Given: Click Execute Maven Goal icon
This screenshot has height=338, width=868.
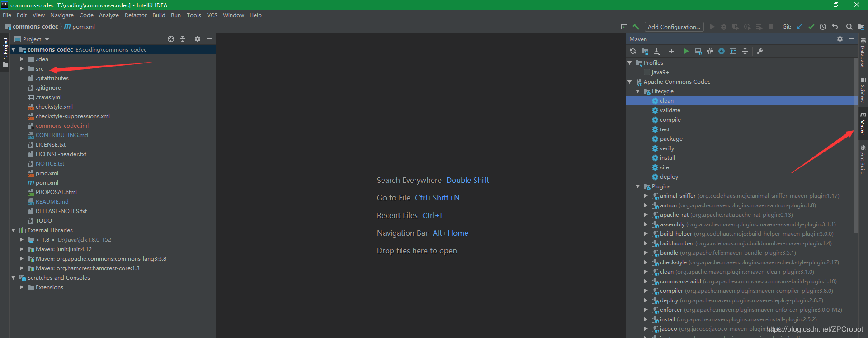Looking at the screenshot, I should (x=698, y=51).
